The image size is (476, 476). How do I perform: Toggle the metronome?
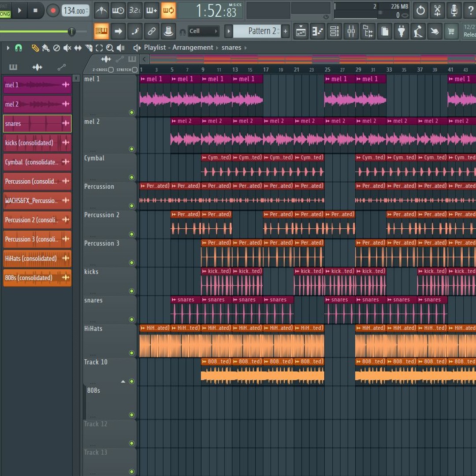coord(102,11)
